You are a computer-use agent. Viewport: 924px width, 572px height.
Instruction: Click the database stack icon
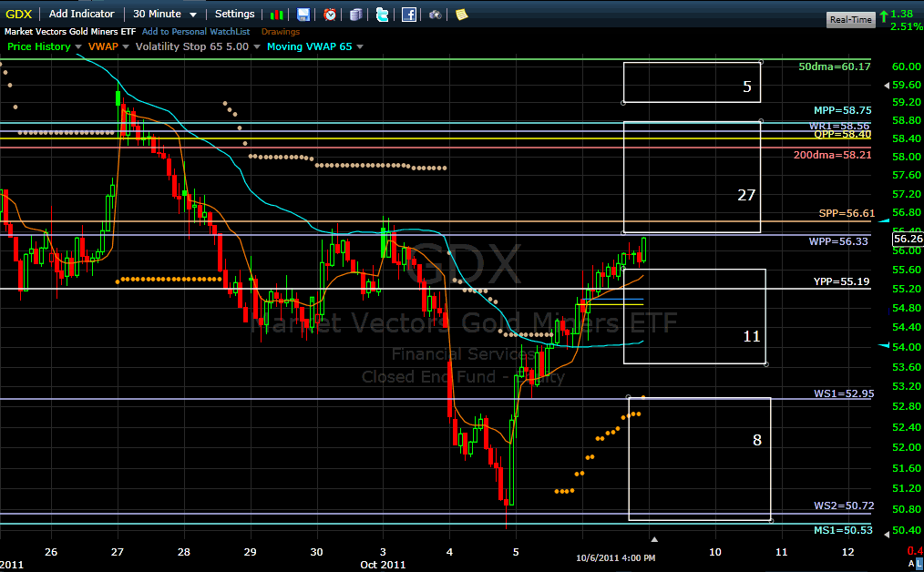click(x=356, y=15)
